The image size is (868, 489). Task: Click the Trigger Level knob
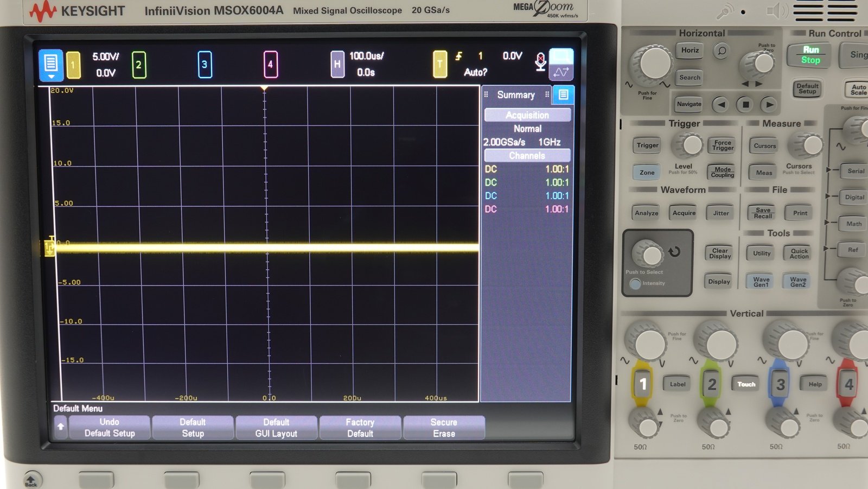click(690, 145)
